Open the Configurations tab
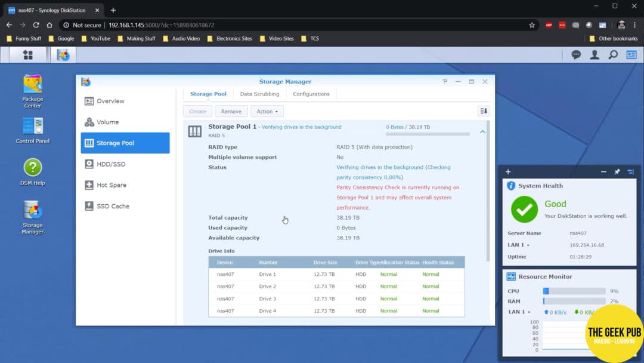The image size is (644, 363). coord(311,94)
